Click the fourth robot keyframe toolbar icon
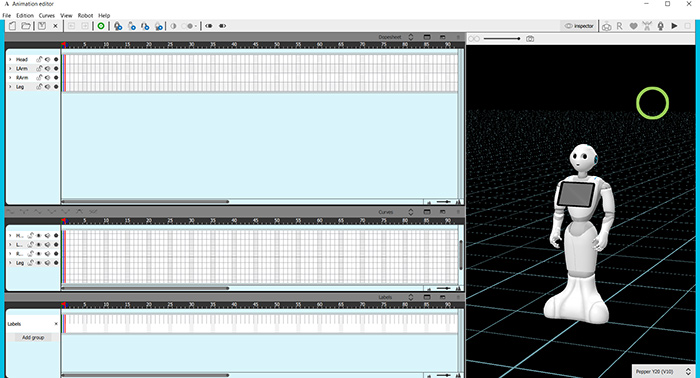This screenshot has height=378, width=700. click(x=158, y=26)
